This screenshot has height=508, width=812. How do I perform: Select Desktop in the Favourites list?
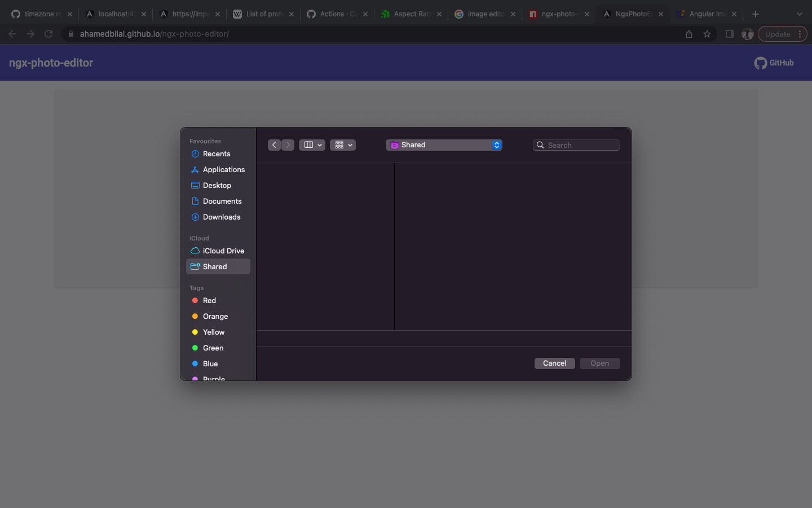point(217,186)
